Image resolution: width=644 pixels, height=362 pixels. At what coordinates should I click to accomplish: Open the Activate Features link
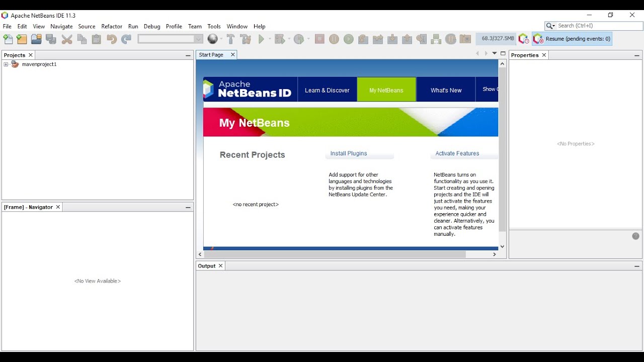pos(457,153)
